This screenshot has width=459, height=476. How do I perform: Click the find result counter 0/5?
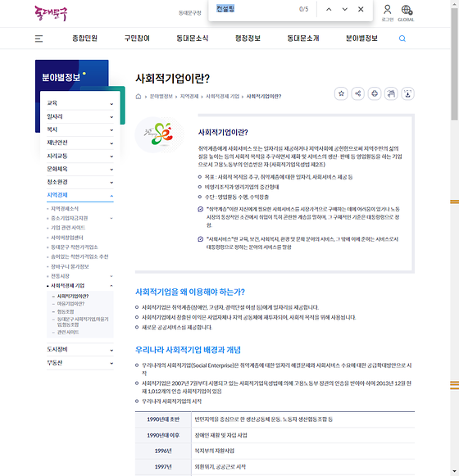point(303,9)
